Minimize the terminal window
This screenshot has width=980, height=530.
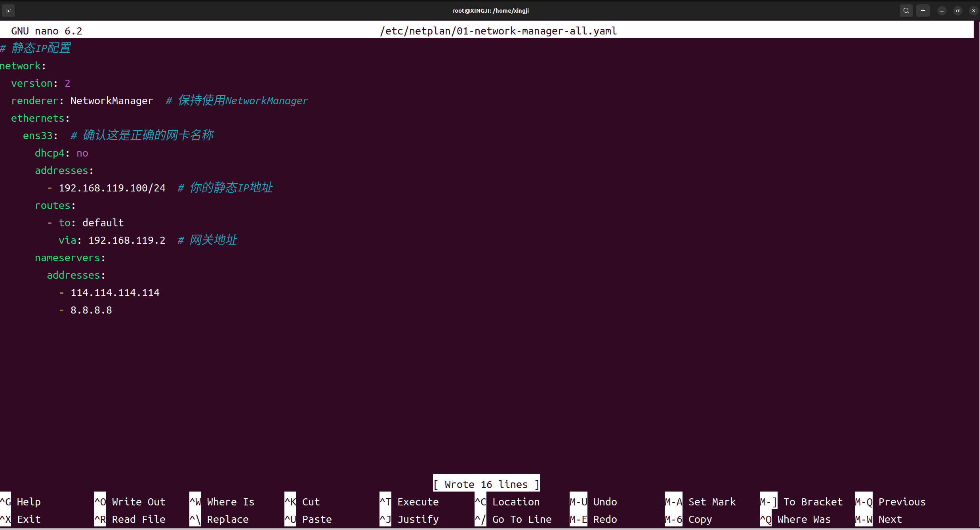click(942, 11)
